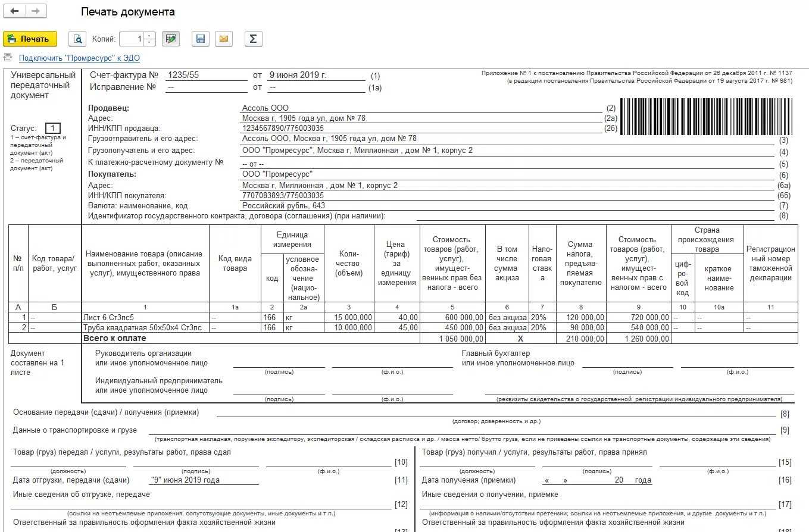Screen dimensions: 809x532
Task: Click total tax 210 000,00
Action: [x=580, y=339]
